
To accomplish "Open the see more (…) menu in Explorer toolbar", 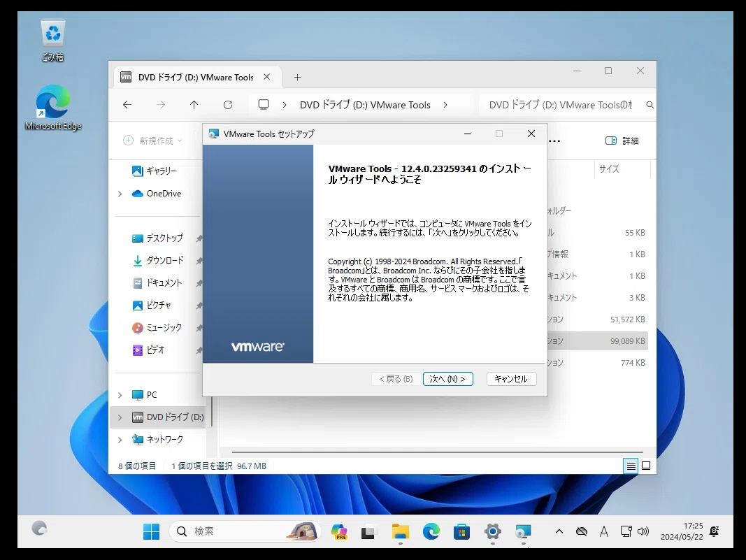I will pos(554,141).
